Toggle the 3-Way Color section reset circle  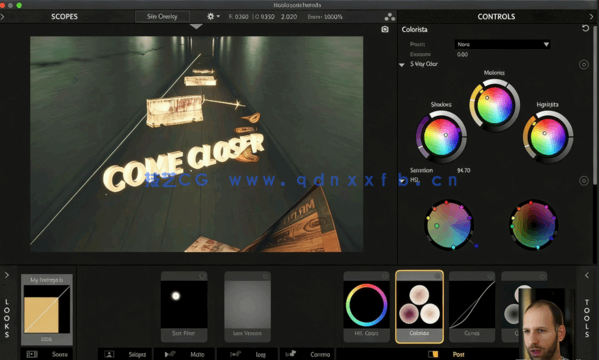point(583,65)
